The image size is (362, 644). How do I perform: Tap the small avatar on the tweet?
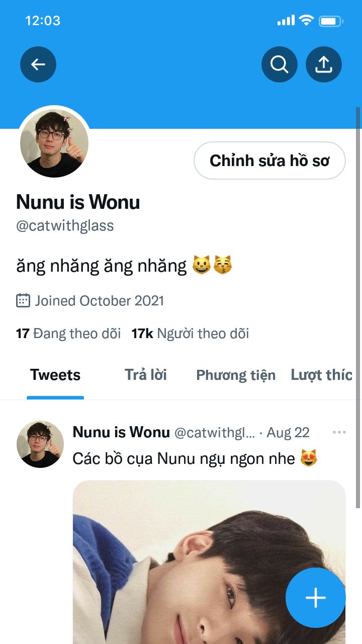[x=40, y=444]
